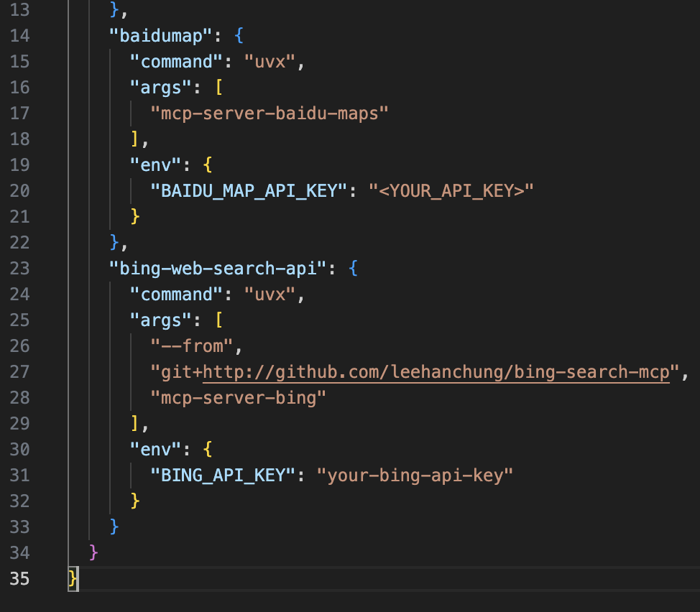Click the "baidumap" key
700x612 pixels.
[x=161, y=36]
